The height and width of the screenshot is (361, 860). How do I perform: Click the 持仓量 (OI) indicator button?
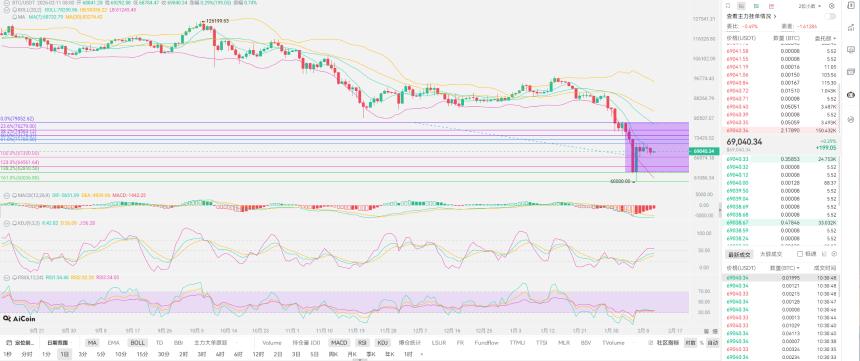(305, 343)
